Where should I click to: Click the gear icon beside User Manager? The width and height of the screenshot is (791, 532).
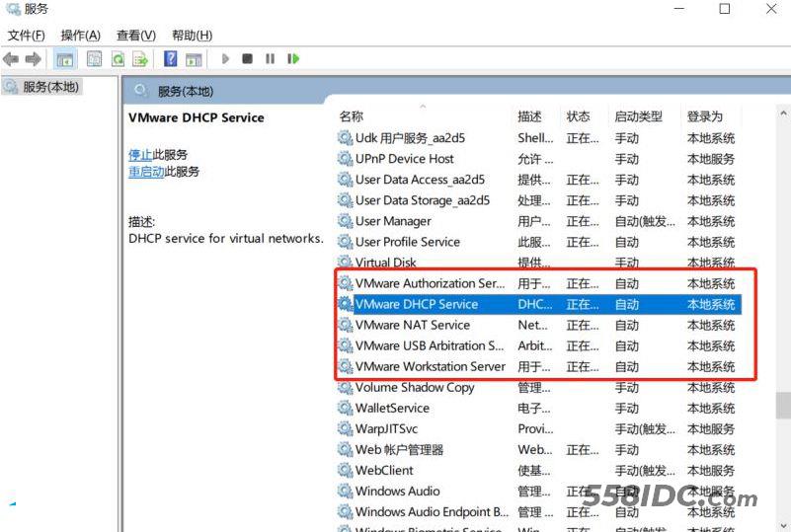pyautogui.click(x=345, y=221)
